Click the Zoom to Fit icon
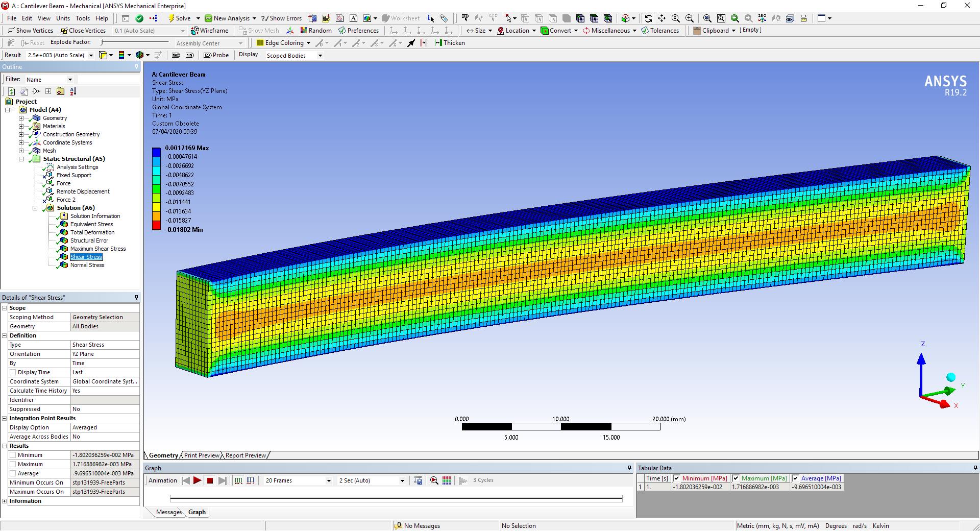980x531 pixels. 707,18
